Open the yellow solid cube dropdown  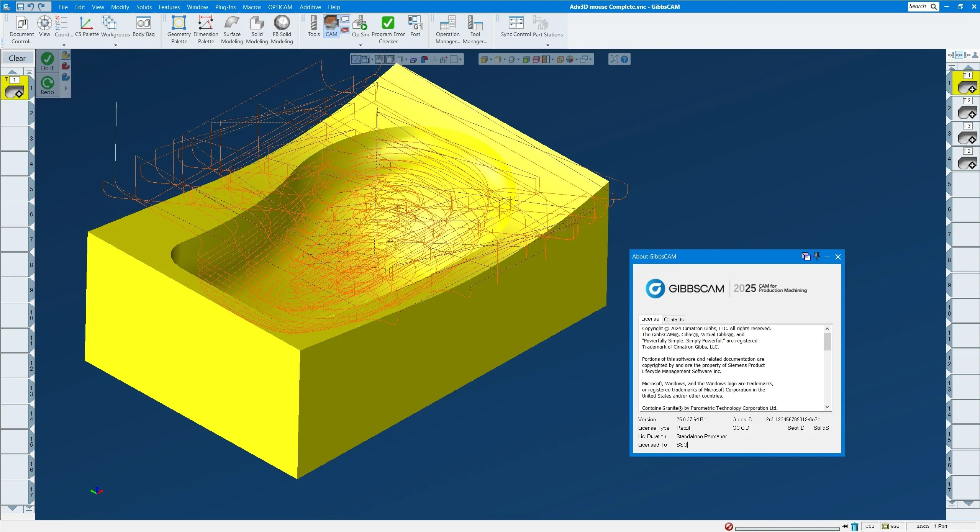pos(491,59)
